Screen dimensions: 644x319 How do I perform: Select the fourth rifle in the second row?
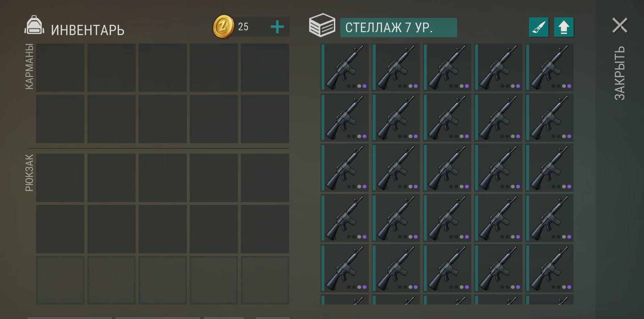[x=498, y=118]
